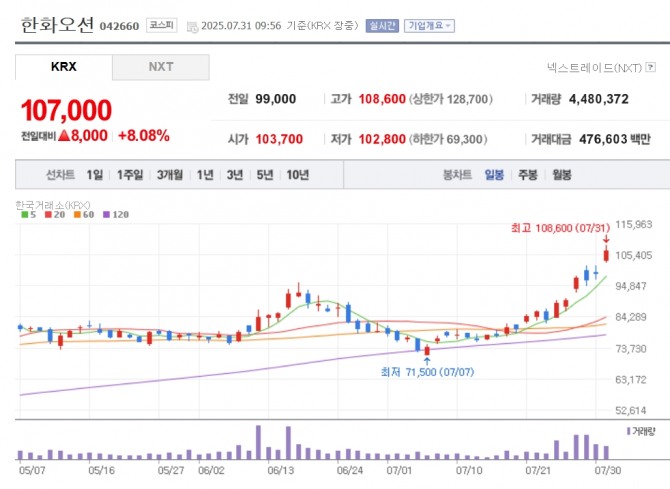
Task: Click the 최고 108,600 (07/31) marker
Action: [560, 228]
